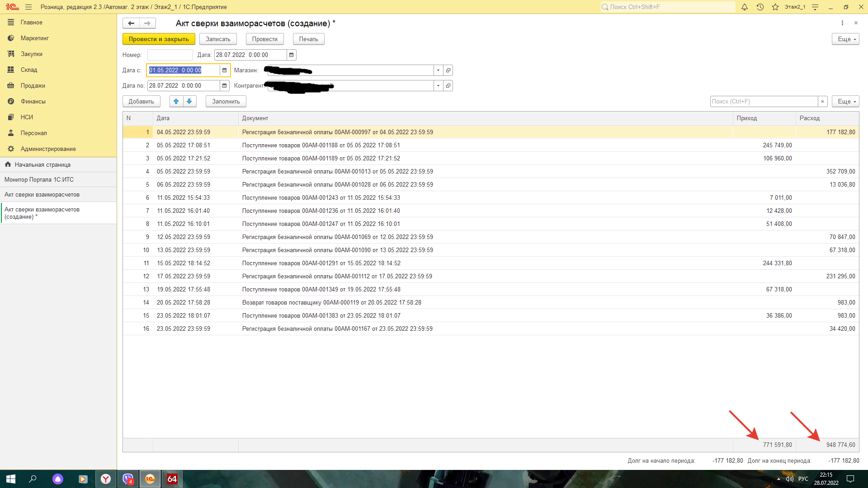The image size is (868, 488).
Task: Open notifications bell icon
Action: (x=745, y=7)
